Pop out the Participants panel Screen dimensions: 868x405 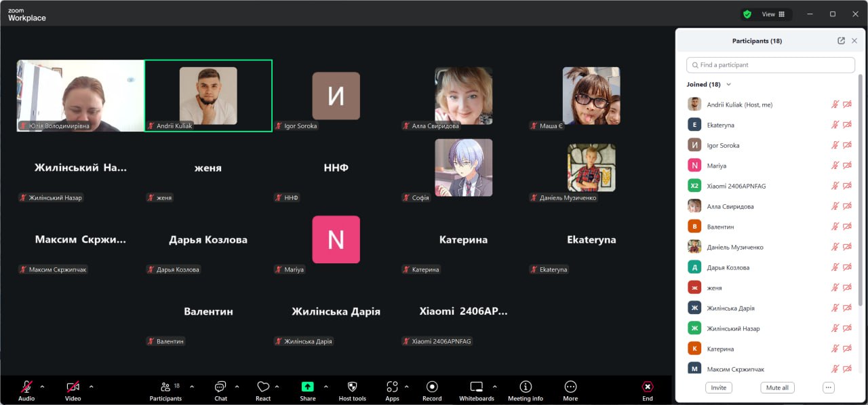841,41
